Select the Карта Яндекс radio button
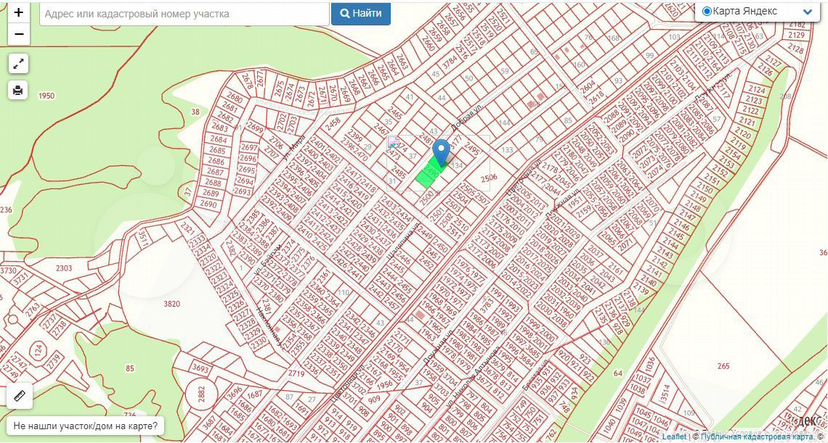 coord(707,11)
